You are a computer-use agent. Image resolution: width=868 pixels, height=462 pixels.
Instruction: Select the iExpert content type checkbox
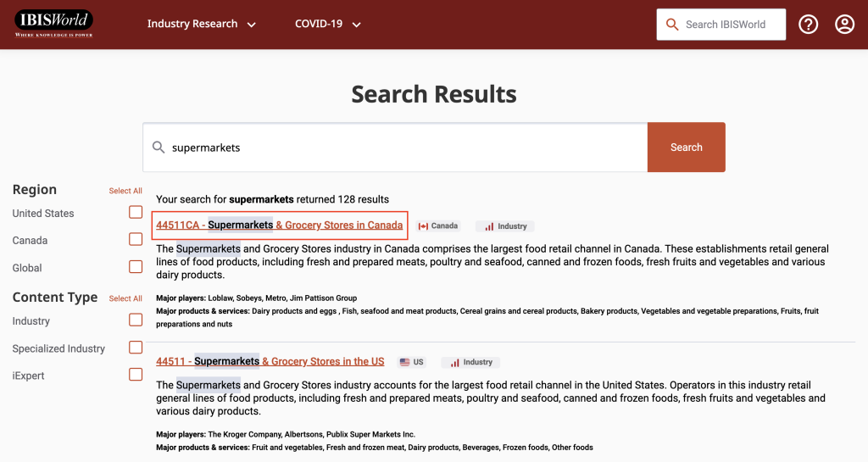(136, 375)
